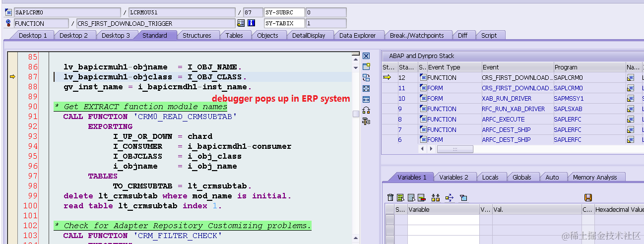Open the Objects tab
Screen dimensions: 644x244
267,35
